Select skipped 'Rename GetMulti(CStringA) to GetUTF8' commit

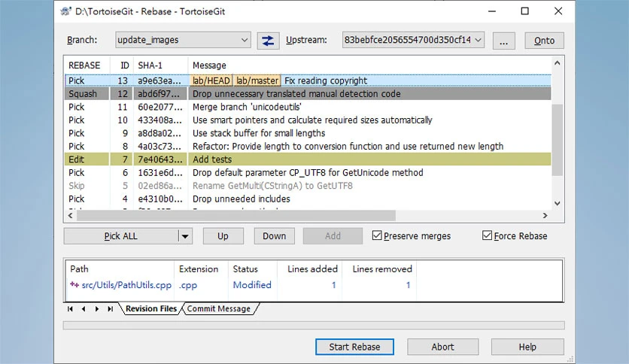(x=308, y=186)
